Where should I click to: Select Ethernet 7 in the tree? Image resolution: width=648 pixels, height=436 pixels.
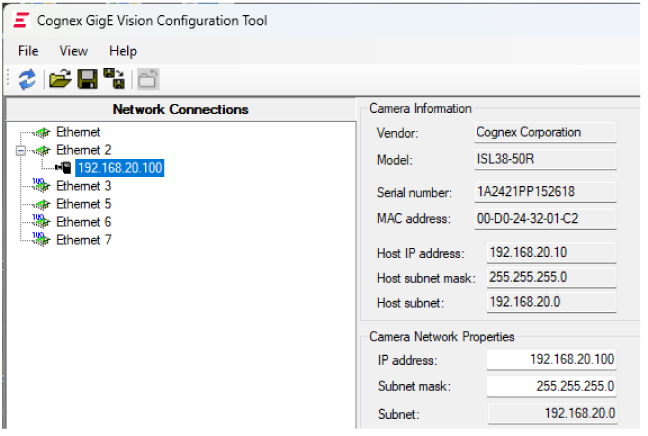(x=83, y=240)
